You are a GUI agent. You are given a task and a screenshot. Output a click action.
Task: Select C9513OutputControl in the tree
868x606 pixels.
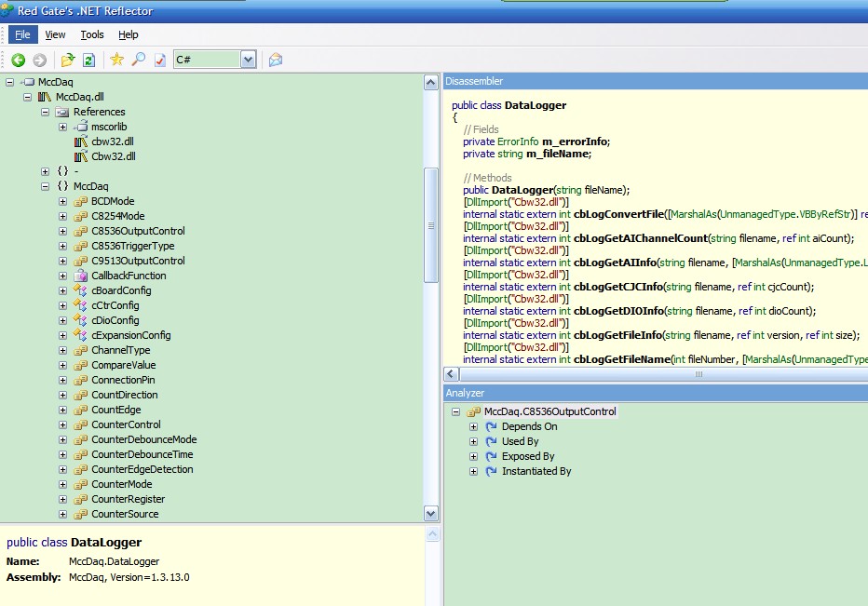coord(138,261)
